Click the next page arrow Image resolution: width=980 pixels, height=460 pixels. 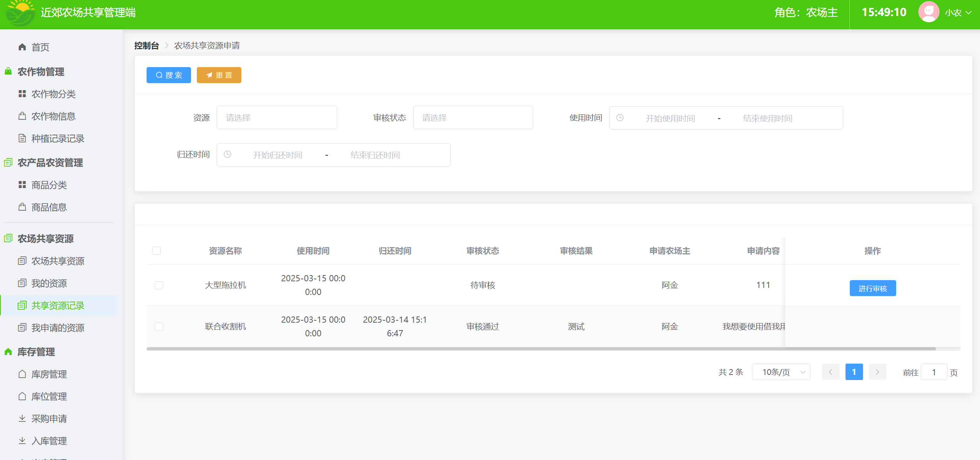(x=877, y=372)
